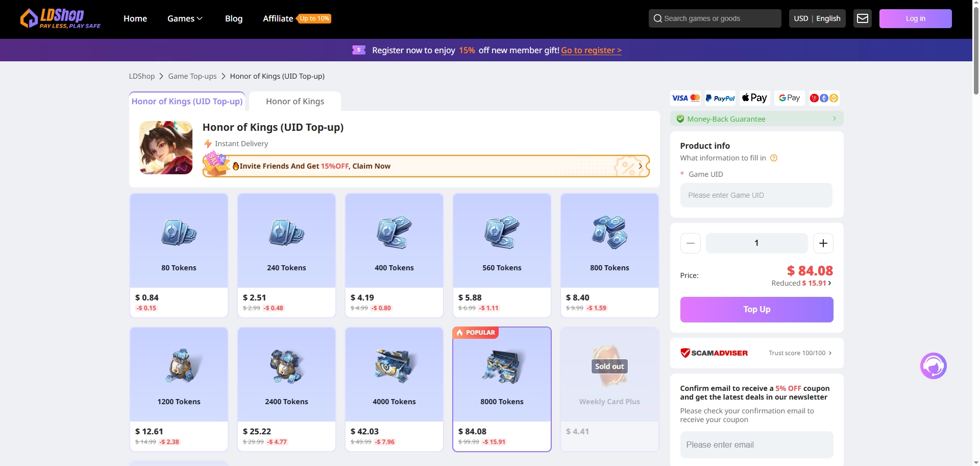Image resolution: width=980 pixels, height=466 pixels.
Task: Open the Invite Friends 15% off banner arrow
Action: [x=640, y=166]
